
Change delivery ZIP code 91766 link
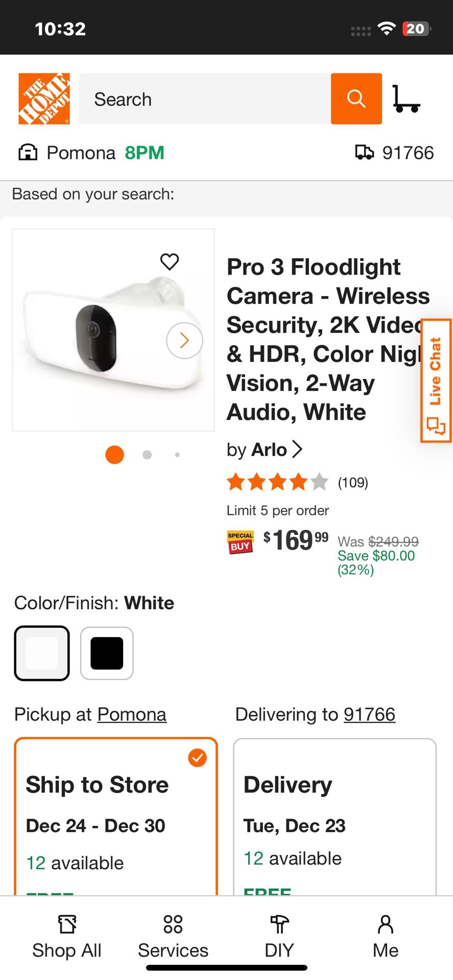pos(369,715)
